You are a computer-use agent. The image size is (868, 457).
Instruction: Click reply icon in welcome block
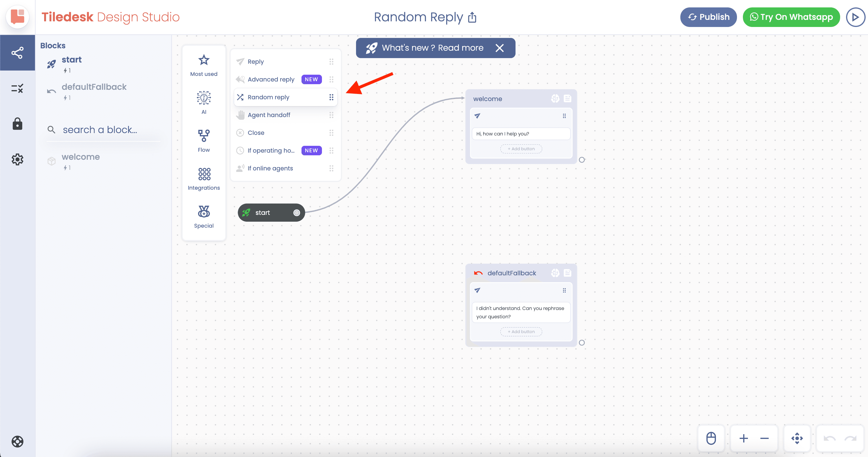(x=477, y=116)
